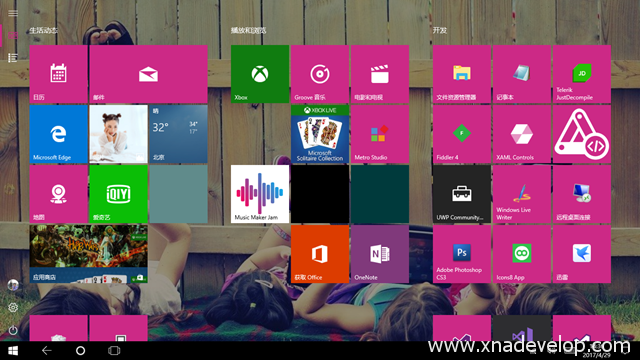Open the OneNote tile
Screen dimensions: 640x360
(x=380, y=254)
